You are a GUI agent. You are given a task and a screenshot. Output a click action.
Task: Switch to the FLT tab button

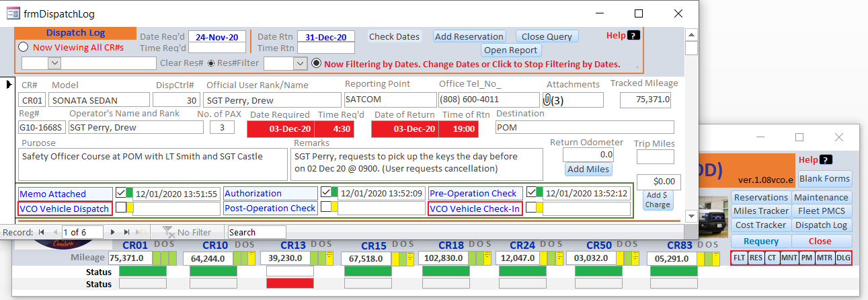coord(738,258)
